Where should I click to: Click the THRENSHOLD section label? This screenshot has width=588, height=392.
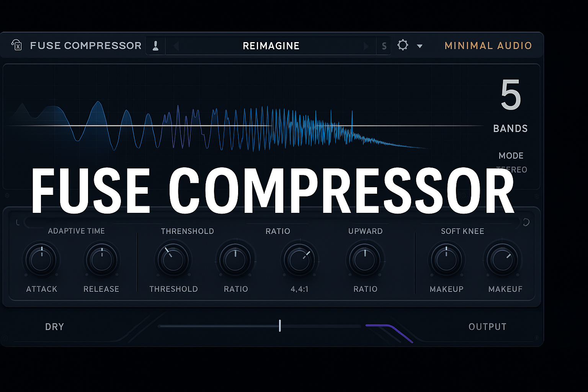(187, 231)
